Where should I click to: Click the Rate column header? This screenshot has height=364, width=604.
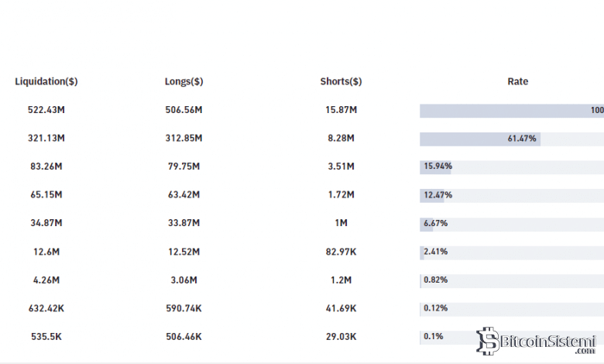pyautogui.click(x=517, y=81)
